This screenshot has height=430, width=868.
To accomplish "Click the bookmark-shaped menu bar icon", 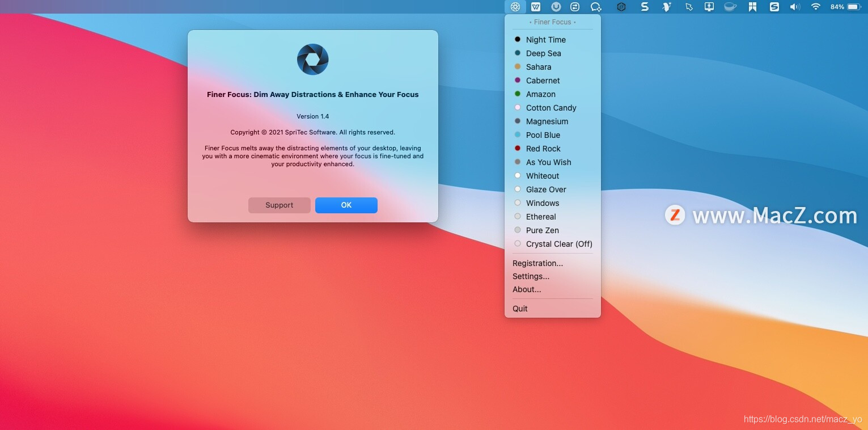I will click(752, 7).
